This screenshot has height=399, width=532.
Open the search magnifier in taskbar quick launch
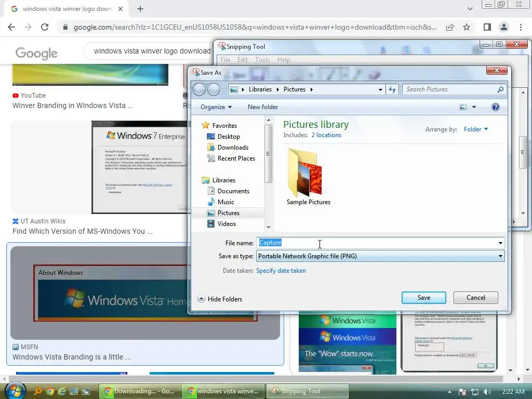coord(37,391)
